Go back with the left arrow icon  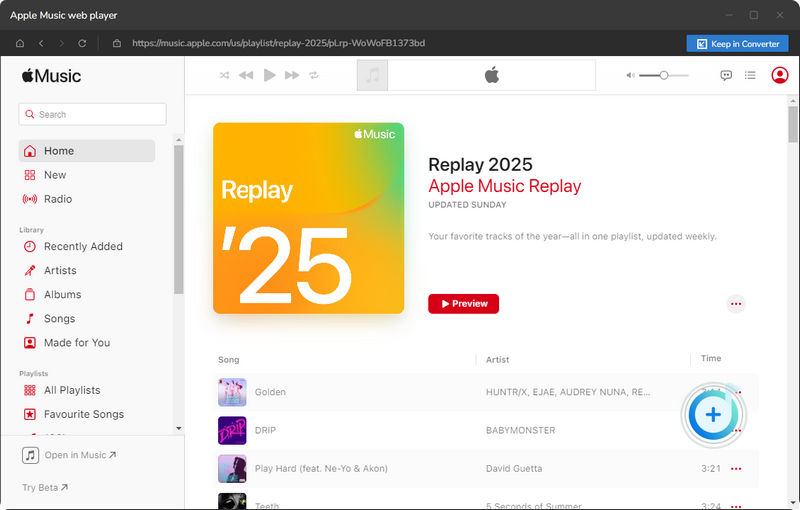pyautogui.click(x=41, y=43)
